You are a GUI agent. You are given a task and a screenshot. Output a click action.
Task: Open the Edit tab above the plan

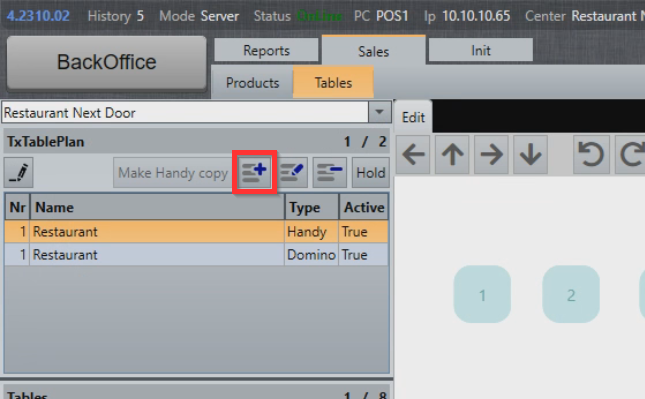(413, 117)
